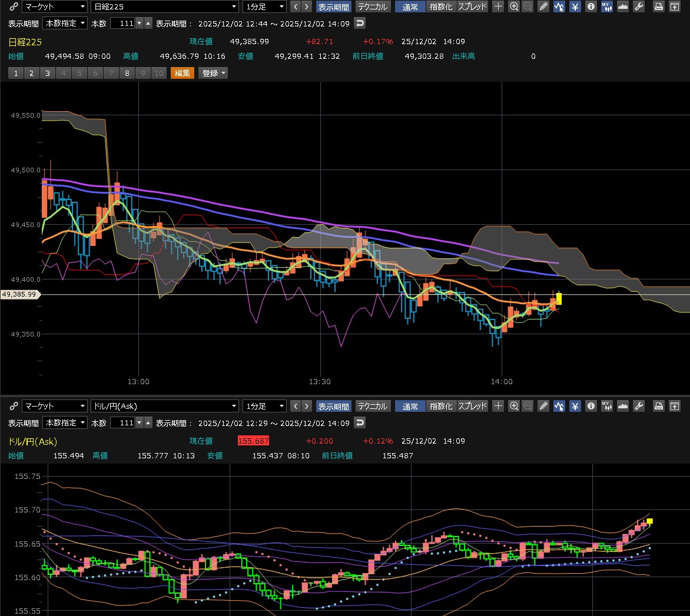Open the wrench settings for the Nikkei 225 chart
Viewport: 690px width, 616px height.
(638, 7)
